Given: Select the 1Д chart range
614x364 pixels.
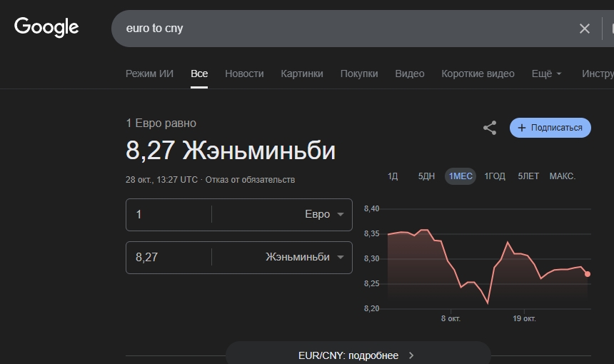Looking at the screenshot, I should click(393, 176).
